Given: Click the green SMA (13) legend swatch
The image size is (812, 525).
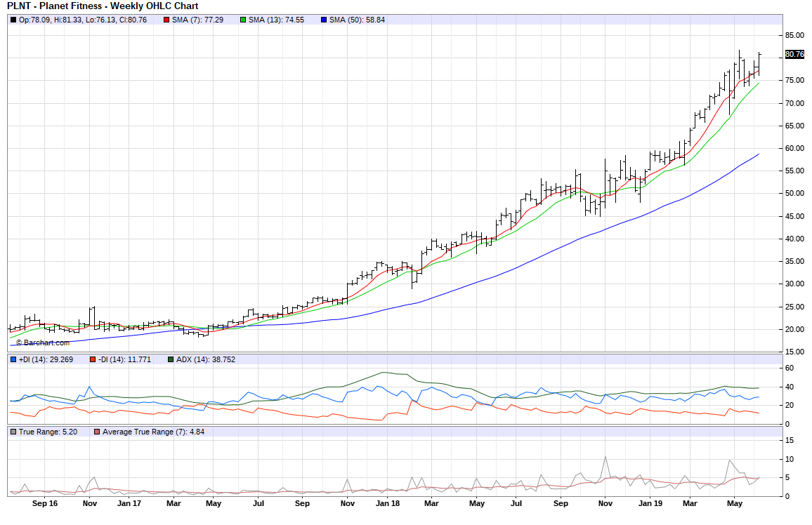Looking at the screenshot, I should click(243, 20).
